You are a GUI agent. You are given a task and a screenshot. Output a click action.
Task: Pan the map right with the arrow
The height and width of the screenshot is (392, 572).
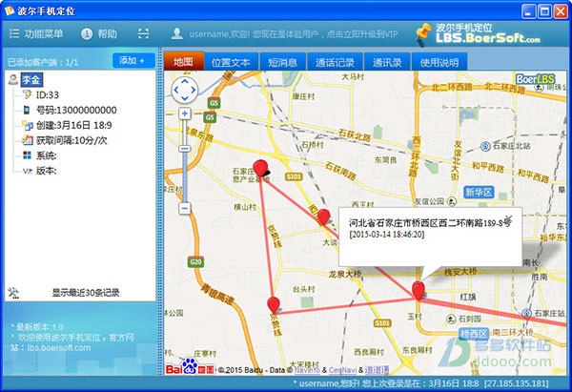point(193,90)
